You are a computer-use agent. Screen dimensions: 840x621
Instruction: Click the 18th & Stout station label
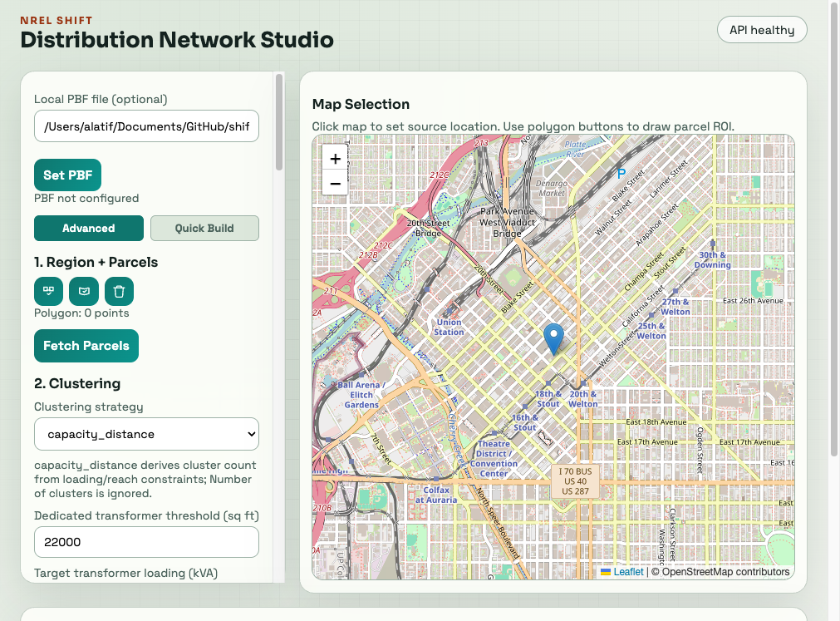coord(548,399)
